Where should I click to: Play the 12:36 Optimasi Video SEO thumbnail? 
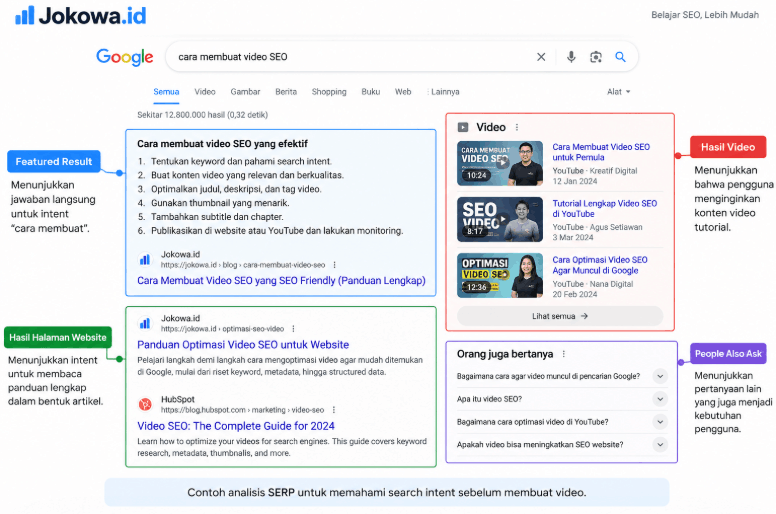(x=500, y=276)
